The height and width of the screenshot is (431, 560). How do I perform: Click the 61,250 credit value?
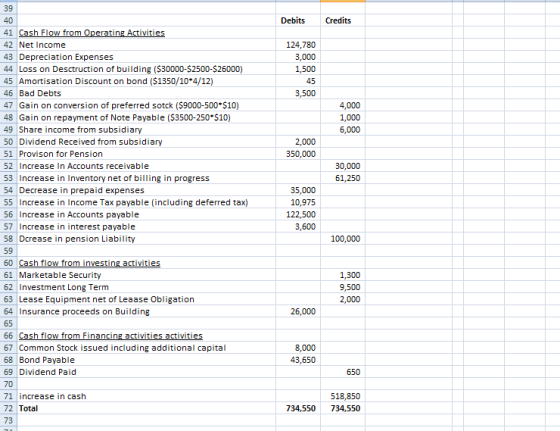[x=348, y=179]
